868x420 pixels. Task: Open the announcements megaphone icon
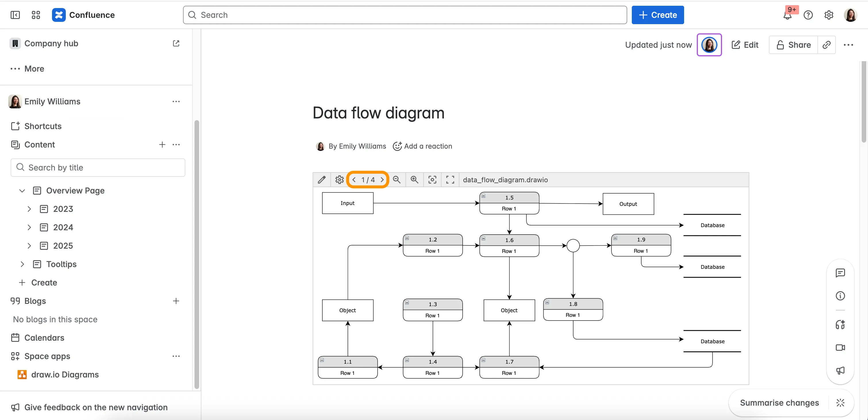[x=840, y=371]
